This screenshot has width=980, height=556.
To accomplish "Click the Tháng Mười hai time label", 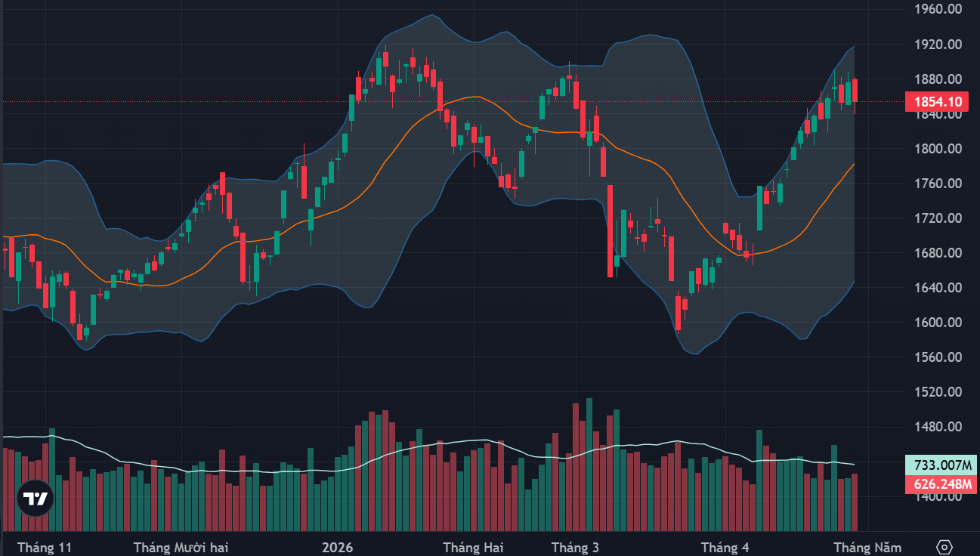I will (x=181, y=547).
